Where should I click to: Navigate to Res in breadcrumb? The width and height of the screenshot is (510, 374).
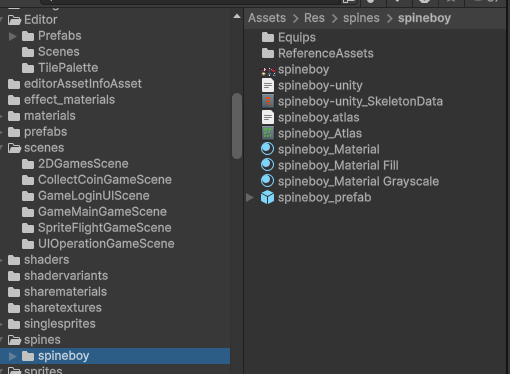(314, 18)
